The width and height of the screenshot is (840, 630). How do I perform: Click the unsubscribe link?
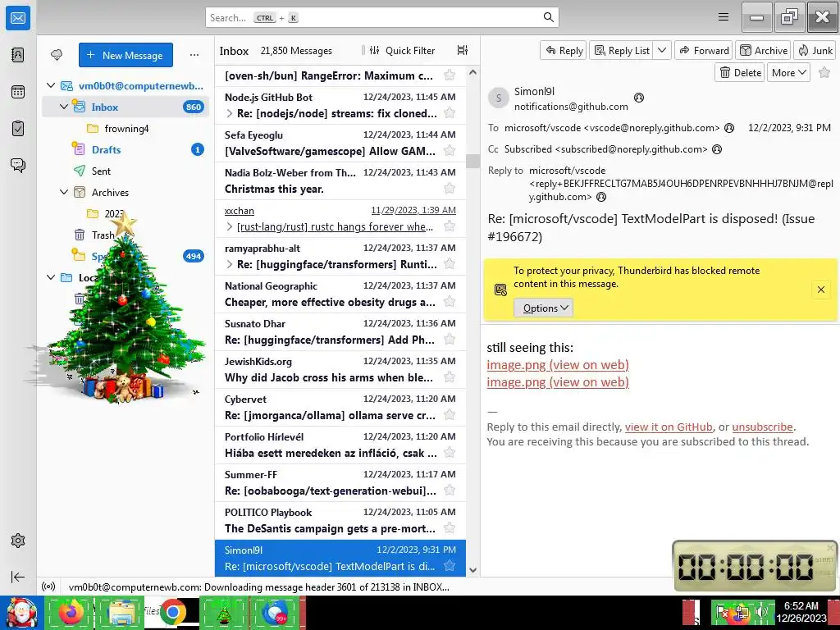pos(762,427)
